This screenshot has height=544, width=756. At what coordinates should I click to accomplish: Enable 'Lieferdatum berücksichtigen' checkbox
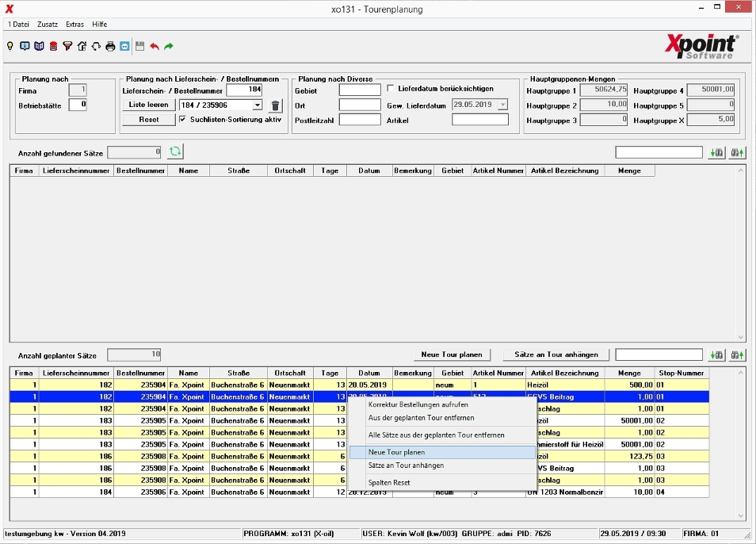[390, 89]
